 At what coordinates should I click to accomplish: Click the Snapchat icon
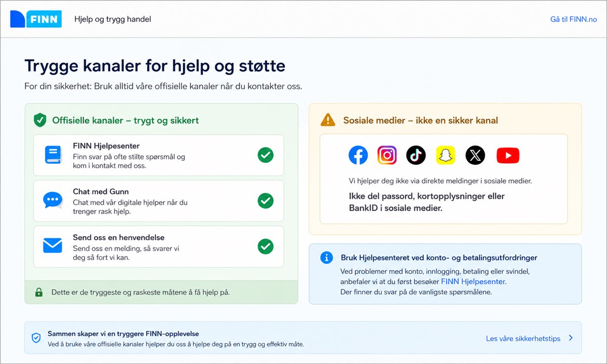coord(446,155)
